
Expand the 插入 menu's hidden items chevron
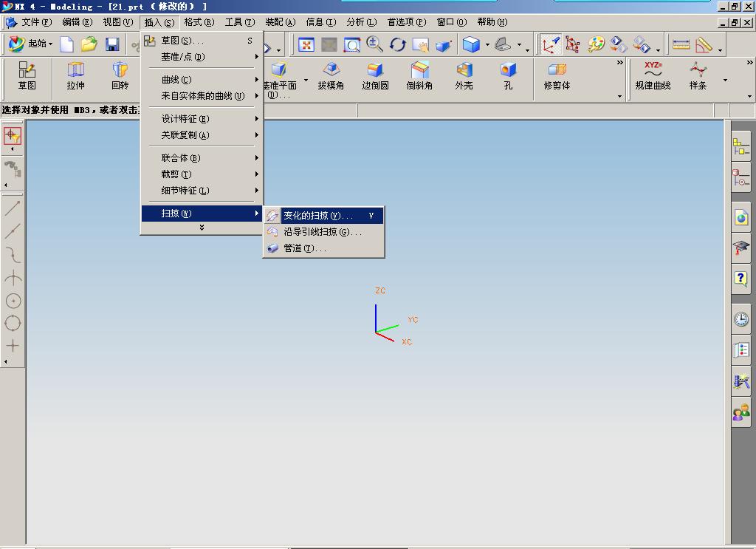(x=202, y=228)
